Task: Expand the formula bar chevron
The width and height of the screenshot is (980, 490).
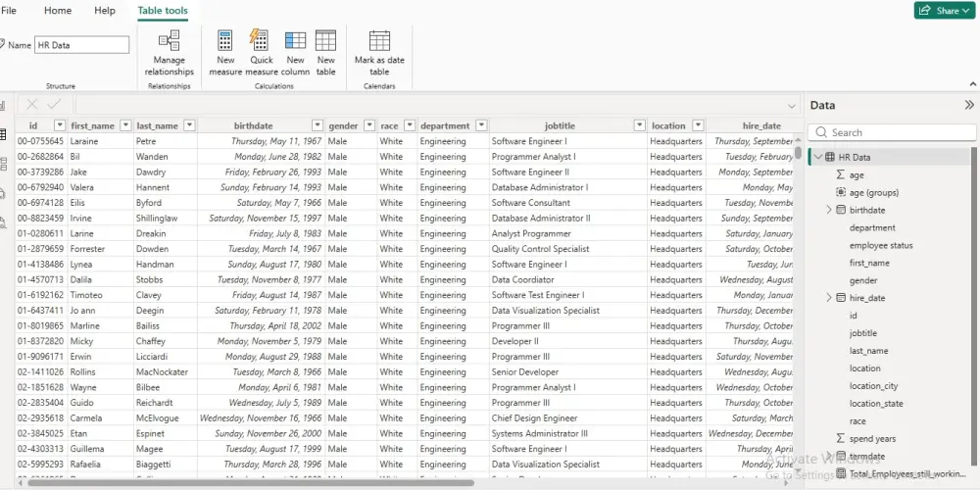Action: pyautogui.click(x=791, y=106)
